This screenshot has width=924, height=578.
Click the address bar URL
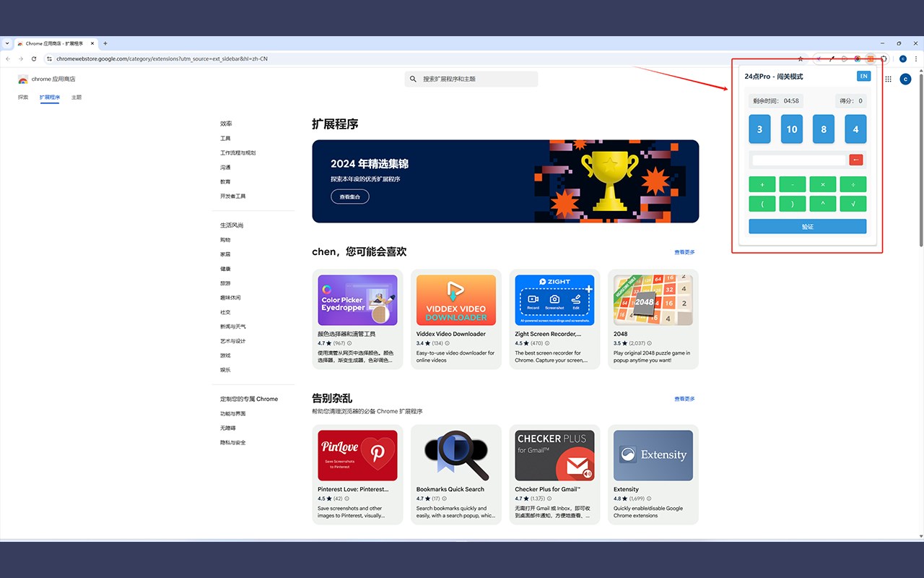point(162,59)
